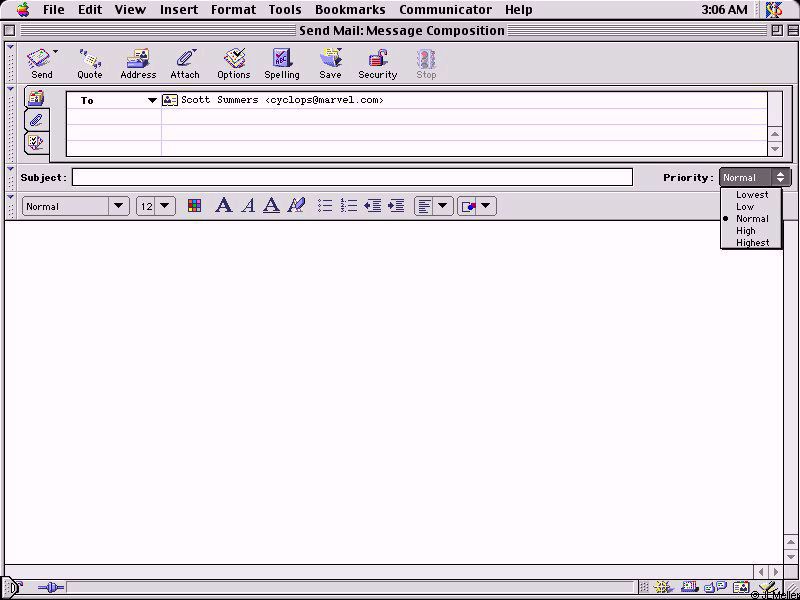Image resolution: width=800 pixels, height=600 pixels.
Task: Expand the font size 12 dropdown
Action: pos(155,206)
